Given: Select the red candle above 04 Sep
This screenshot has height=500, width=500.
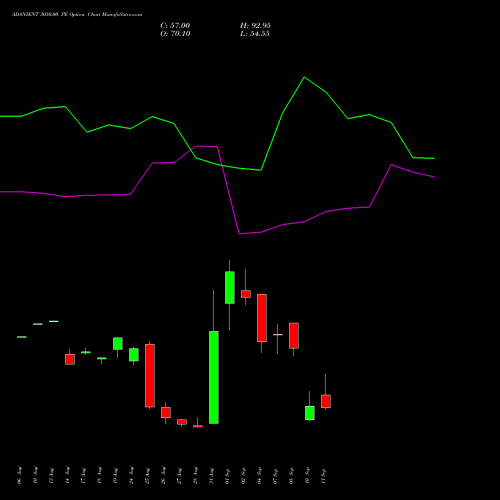Looking at the screenshot, I should pyautogui.click(x=262, y=318).
